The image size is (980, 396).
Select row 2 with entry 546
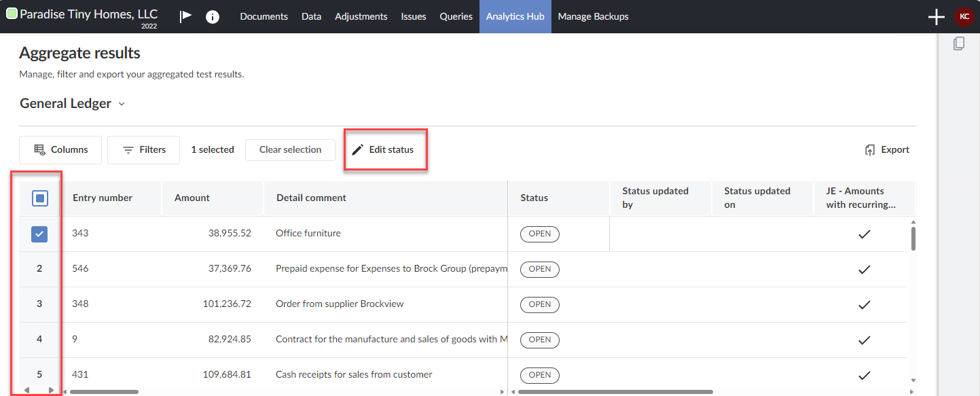(x=39, y=269)
